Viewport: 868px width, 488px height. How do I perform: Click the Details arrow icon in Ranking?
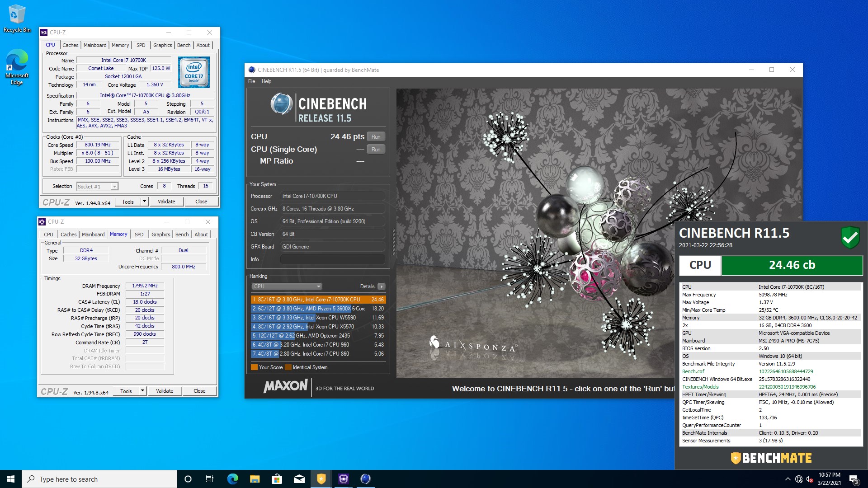[x=382, y=286]
